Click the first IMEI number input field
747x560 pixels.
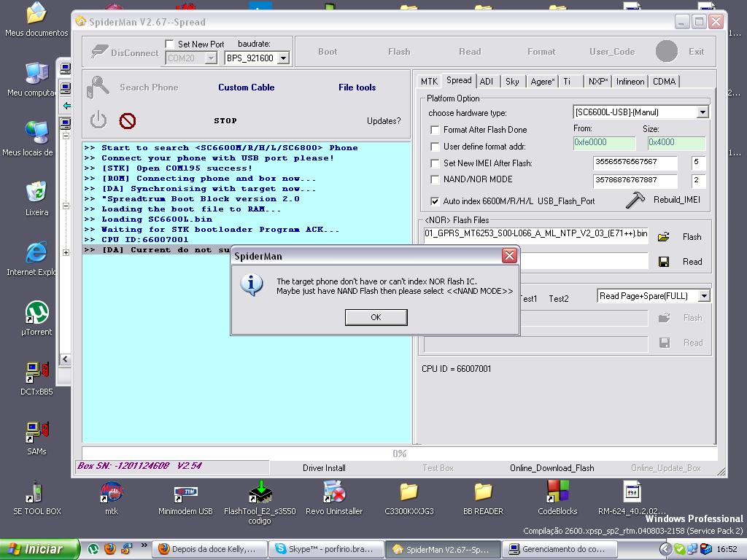pos(635,162)
